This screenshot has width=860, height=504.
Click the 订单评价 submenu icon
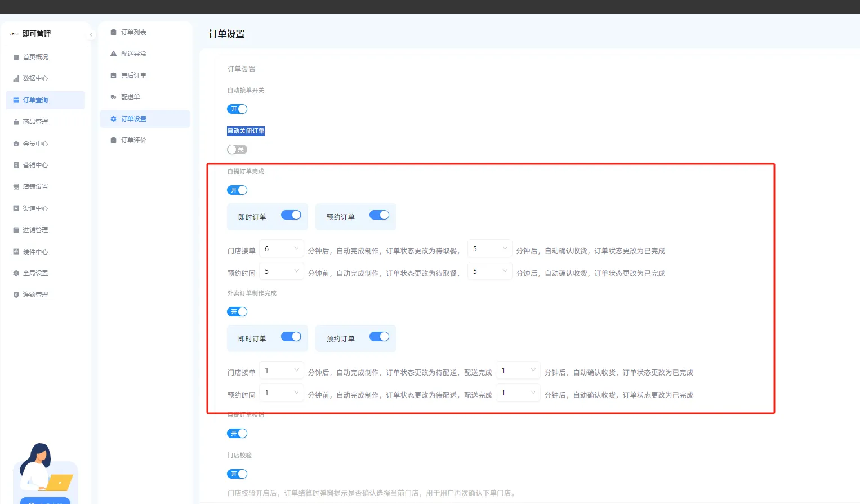pyautogui.click(x=113, y=140)
